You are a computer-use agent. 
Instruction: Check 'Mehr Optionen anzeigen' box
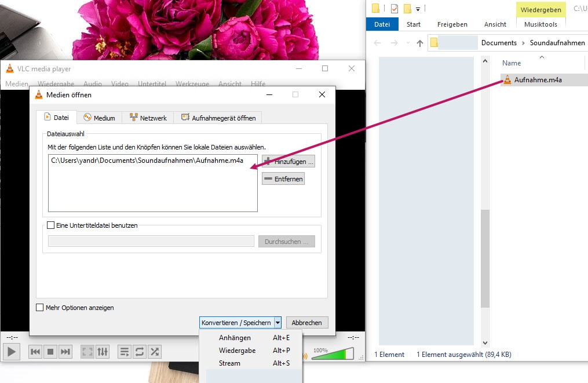tap(40, 308)
